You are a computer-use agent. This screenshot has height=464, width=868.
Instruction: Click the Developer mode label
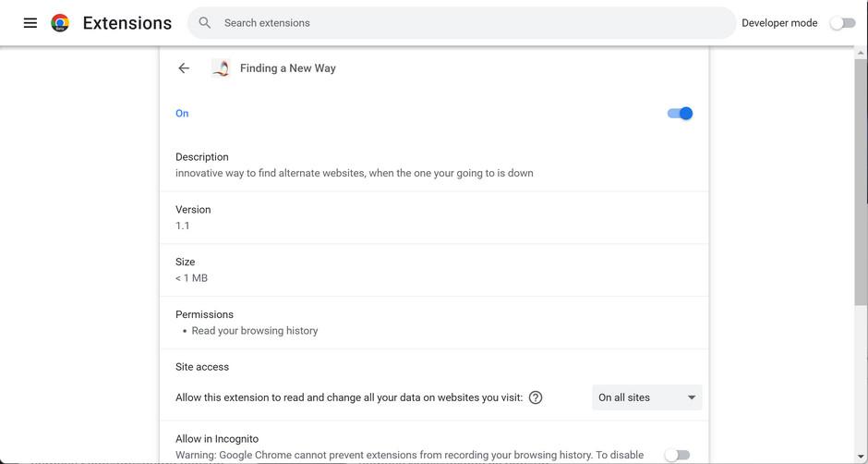coord(779,23)
